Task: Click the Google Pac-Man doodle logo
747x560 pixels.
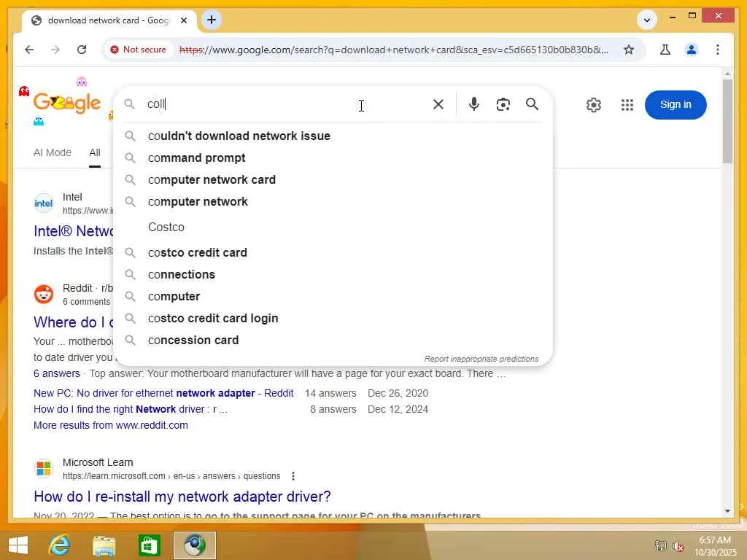Action: (x=66, y=103)
